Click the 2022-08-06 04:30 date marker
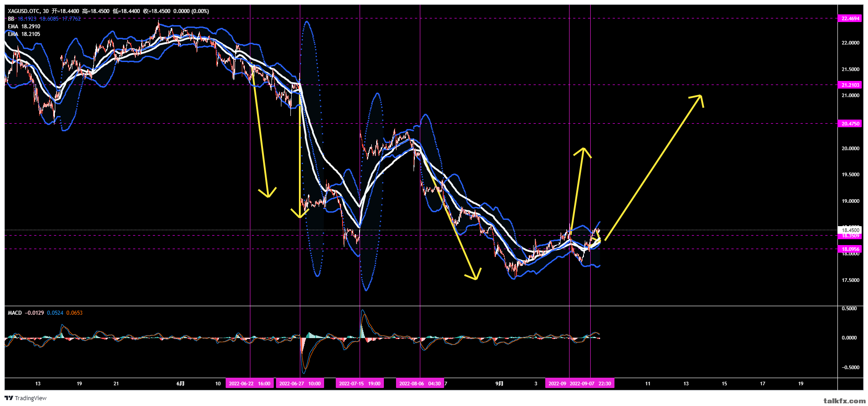This screenshot has width=868, height=406. [x=420, y=384]
